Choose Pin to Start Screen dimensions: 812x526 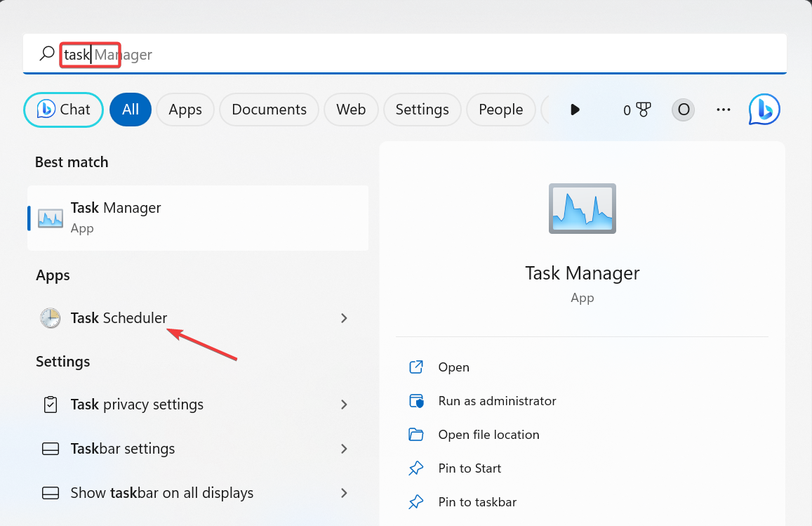point(470,468)
